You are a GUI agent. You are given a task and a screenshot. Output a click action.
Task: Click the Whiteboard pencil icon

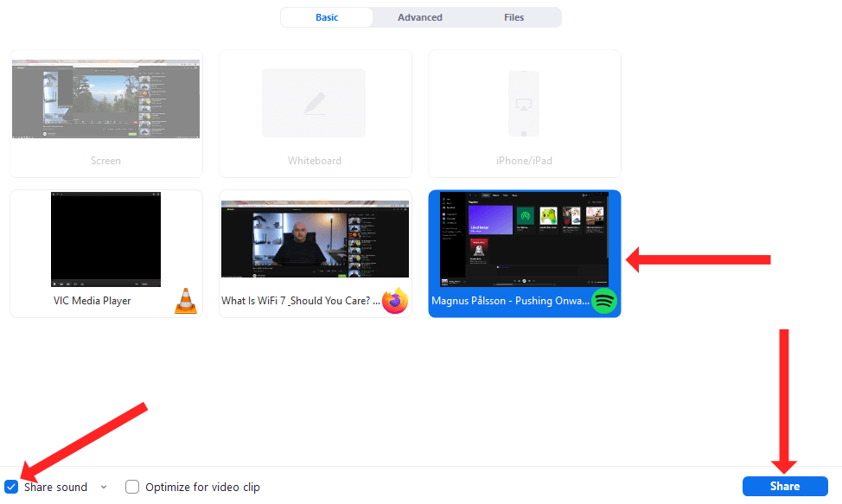314,102
